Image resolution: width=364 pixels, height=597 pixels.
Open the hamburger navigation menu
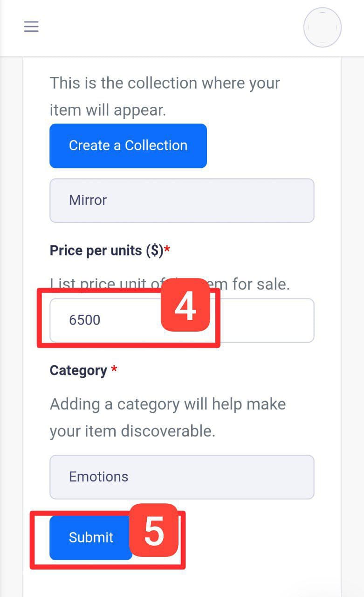(x=31, y=27)
